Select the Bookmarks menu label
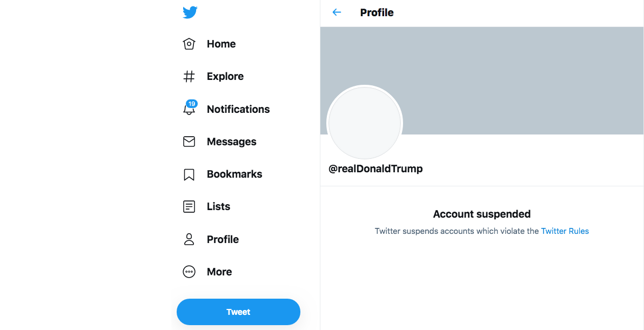This screenshot has height=330, width=644. tap(234, 174)
